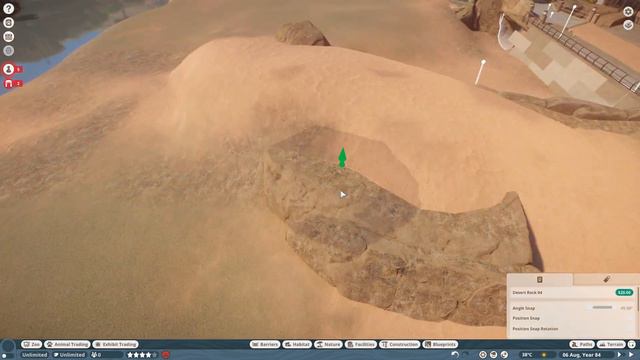Click the greyed round icon on left sidebar

tap(8, 51)
